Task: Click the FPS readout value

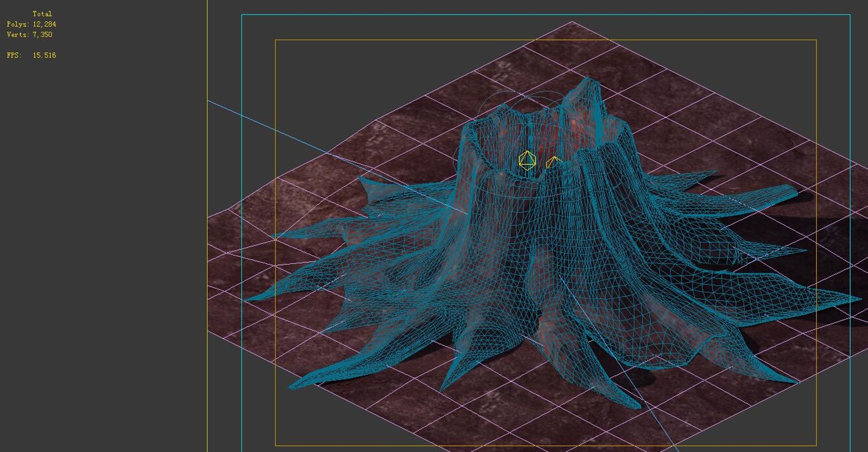Action: click(x=45, y=56)
